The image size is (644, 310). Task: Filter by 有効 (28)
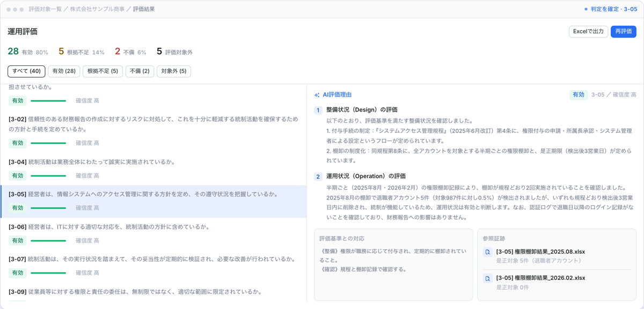click(64, 71)
